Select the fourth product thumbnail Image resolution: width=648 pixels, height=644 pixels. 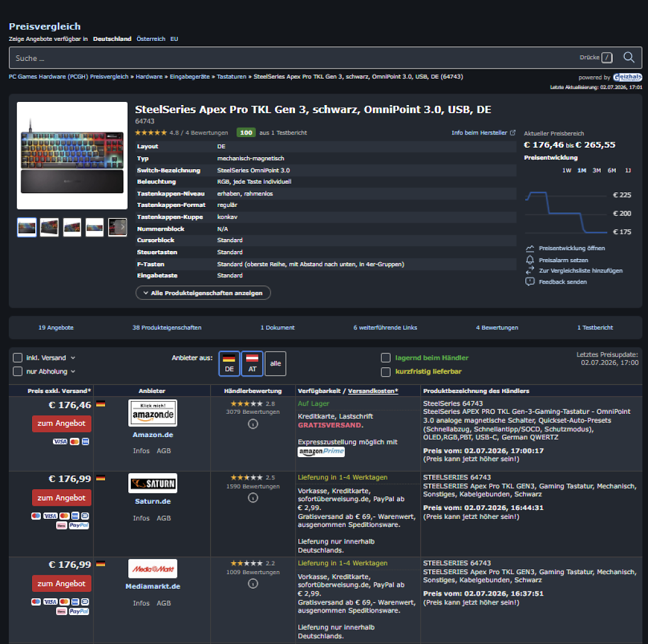(x=94, y=227)
